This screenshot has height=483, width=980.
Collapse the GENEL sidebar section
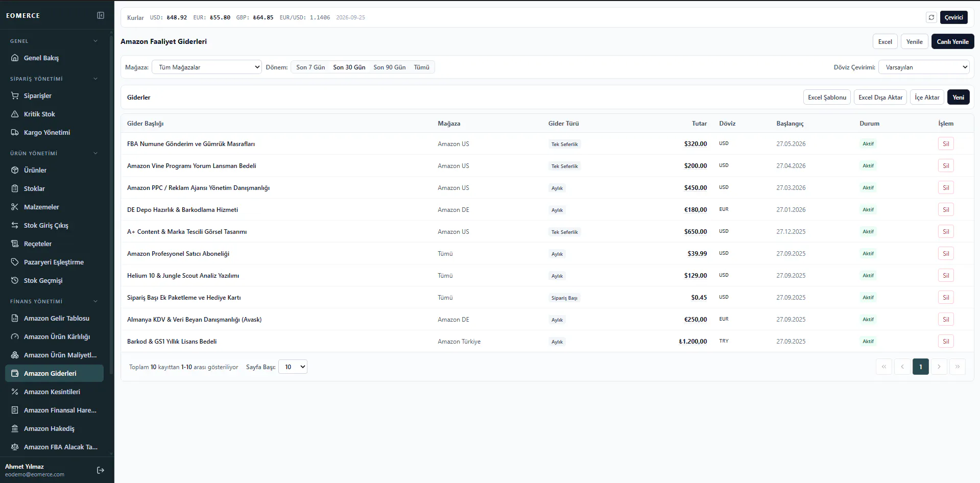[95, 41]
